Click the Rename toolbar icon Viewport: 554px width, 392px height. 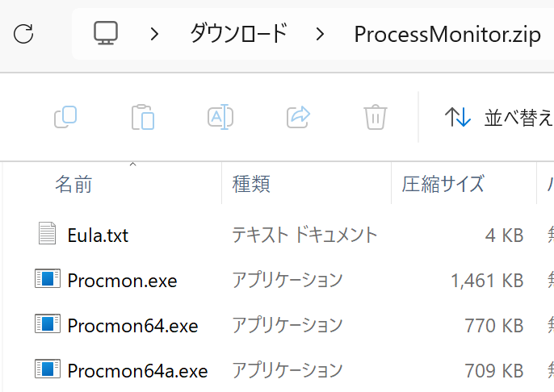[x=220, y=117]
